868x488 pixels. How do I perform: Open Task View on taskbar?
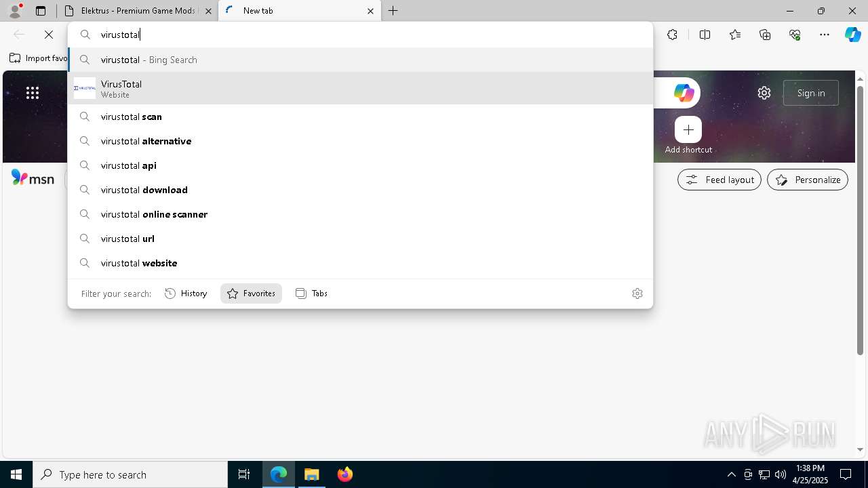click(244, 474)
